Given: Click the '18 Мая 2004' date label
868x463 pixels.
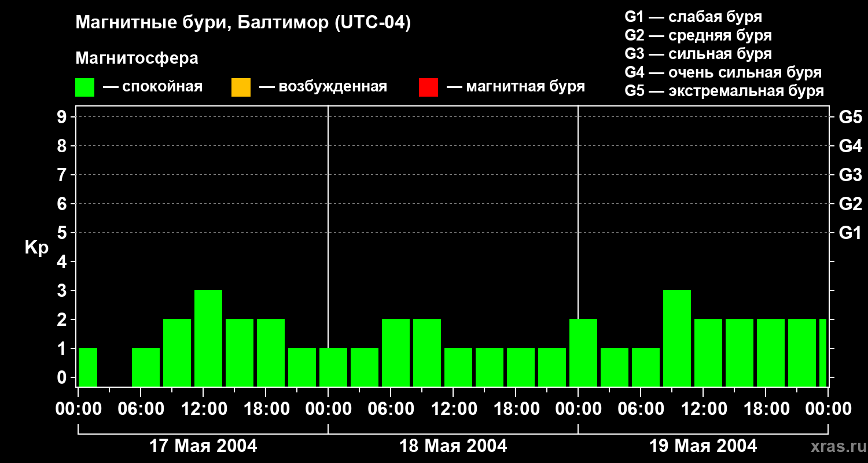Looking at the screenshot, I should point(453,446).
